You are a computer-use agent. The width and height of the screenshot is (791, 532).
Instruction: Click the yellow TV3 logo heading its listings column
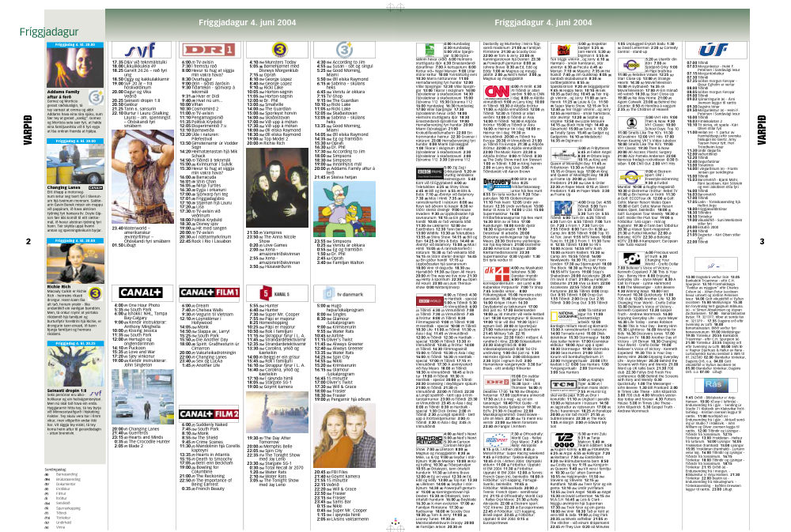click(279, 50)
